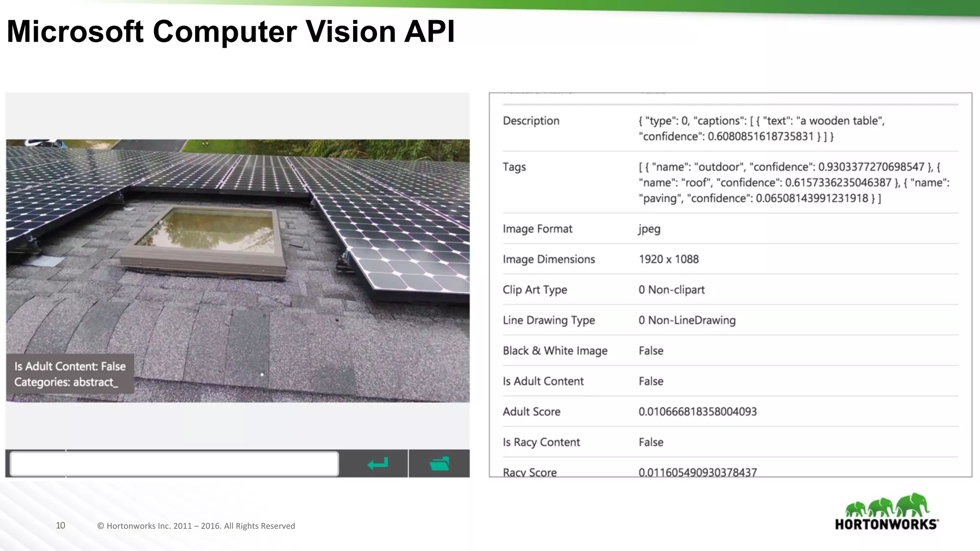Select the False value for Is Racy Content
The image size is (980, 551).
651,442
